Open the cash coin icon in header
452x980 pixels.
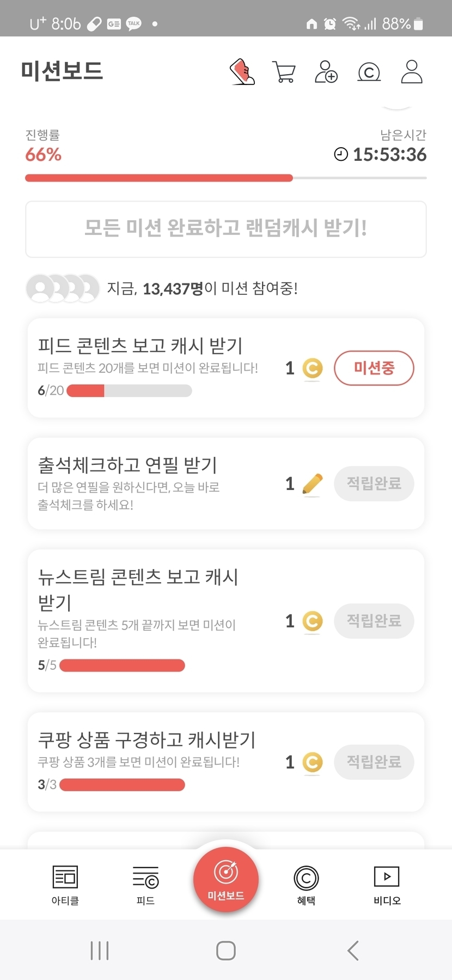point(369,72)
